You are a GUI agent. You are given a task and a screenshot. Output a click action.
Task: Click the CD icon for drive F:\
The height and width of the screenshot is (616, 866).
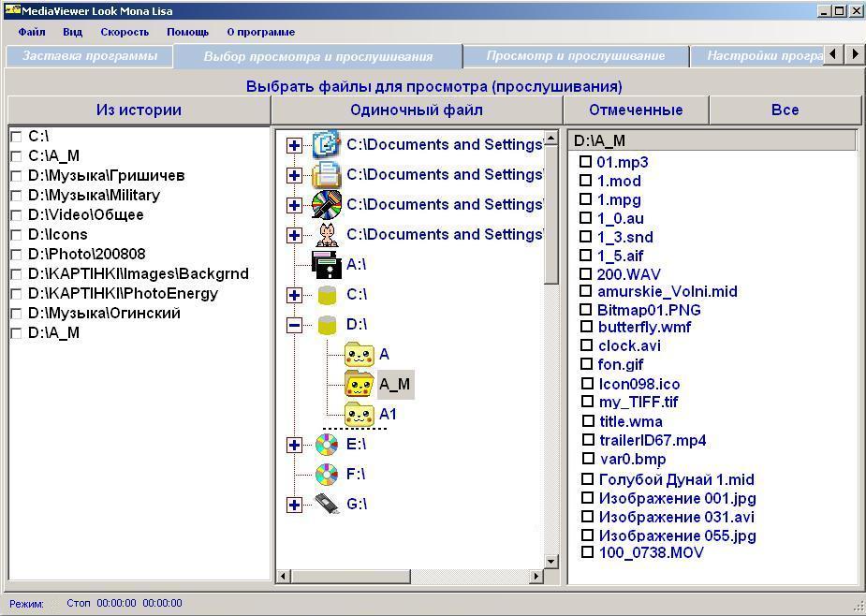pyautogui.click(x=327, y=474)
